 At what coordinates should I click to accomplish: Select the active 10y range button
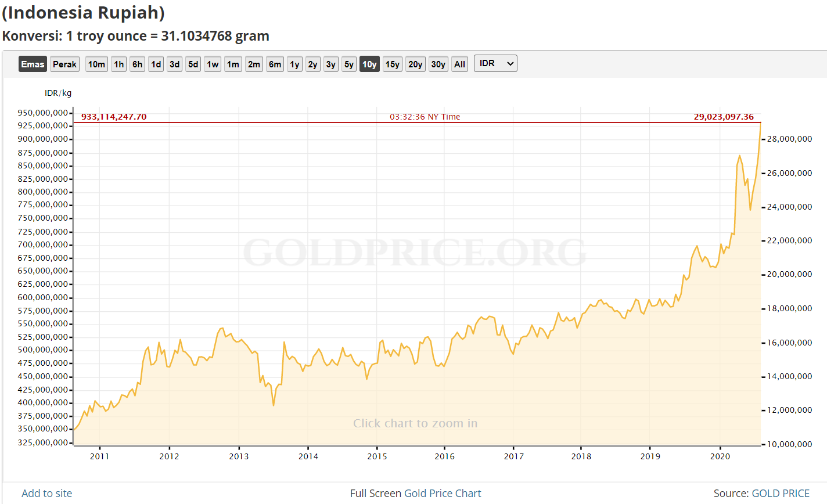369,64
